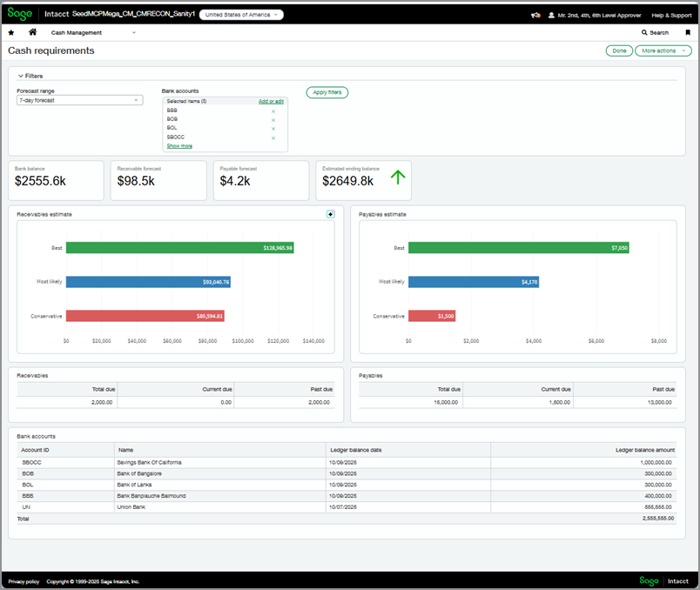Click the Add or edit link
Screen dimensions: 700x590
tap(271, 102)
